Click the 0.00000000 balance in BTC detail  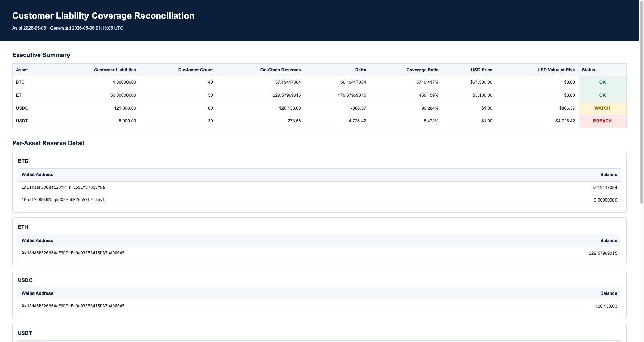pos(605,200)
